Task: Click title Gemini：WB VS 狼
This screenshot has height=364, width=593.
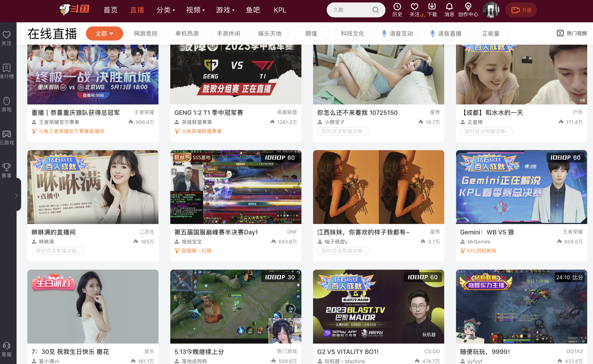Action: click(487, 232)
